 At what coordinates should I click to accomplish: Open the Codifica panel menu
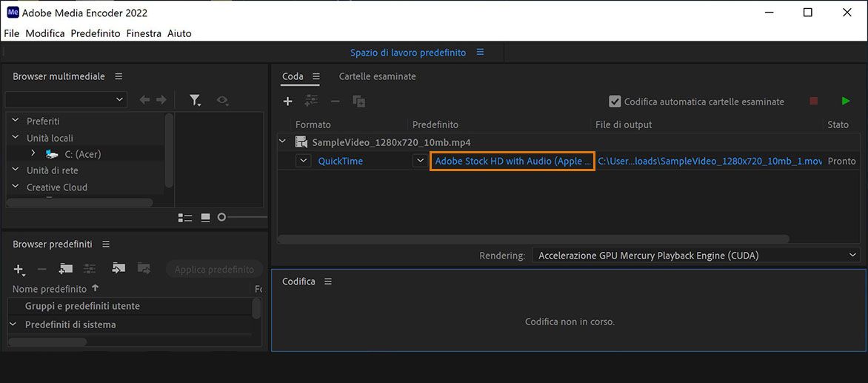(x=327, y=282)
